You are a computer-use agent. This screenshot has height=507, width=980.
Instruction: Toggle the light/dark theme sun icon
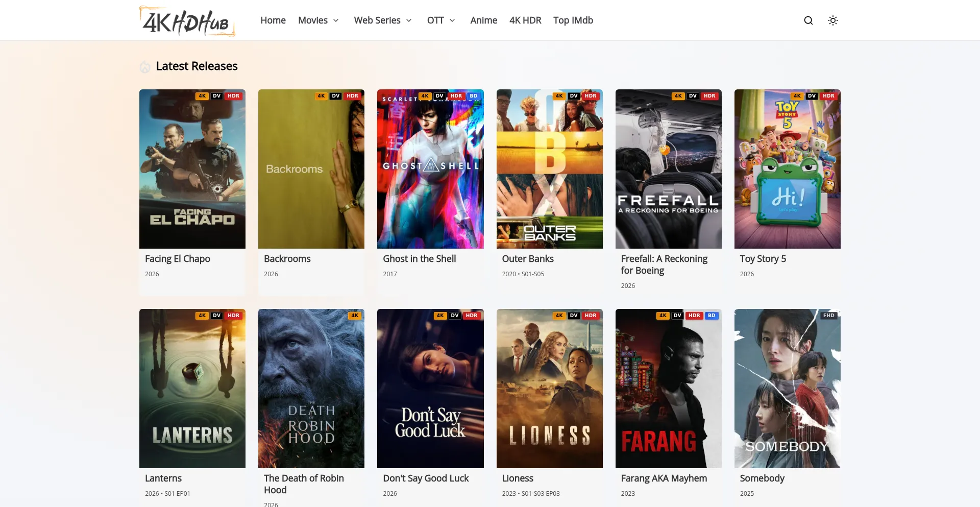pyautogui.click(x=833, y=20)
